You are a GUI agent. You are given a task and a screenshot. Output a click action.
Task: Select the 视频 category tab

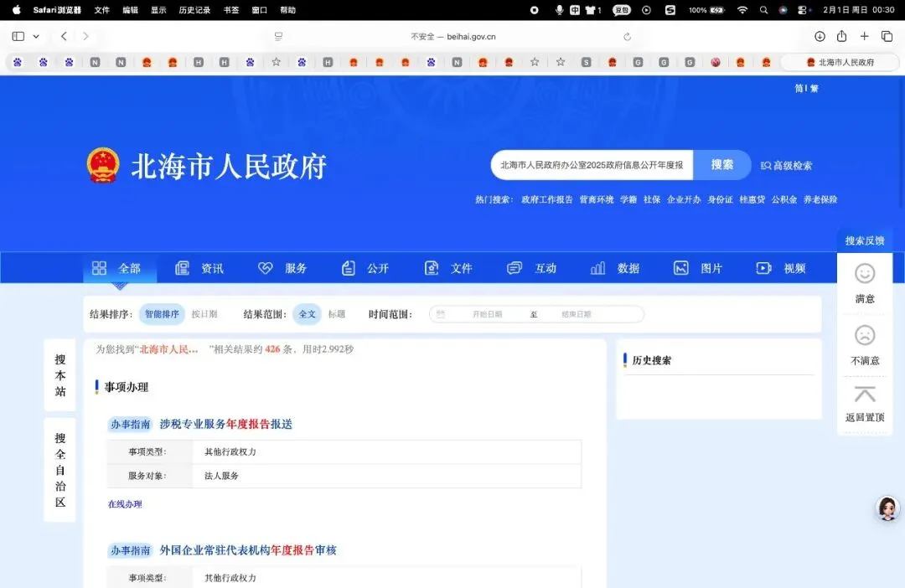tap(781, 268)
